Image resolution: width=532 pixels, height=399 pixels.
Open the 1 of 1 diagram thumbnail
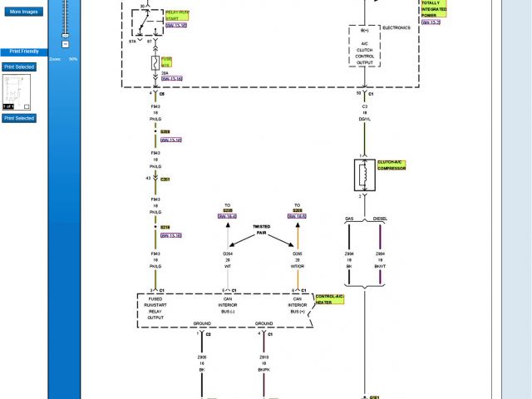tap(16, 90)
